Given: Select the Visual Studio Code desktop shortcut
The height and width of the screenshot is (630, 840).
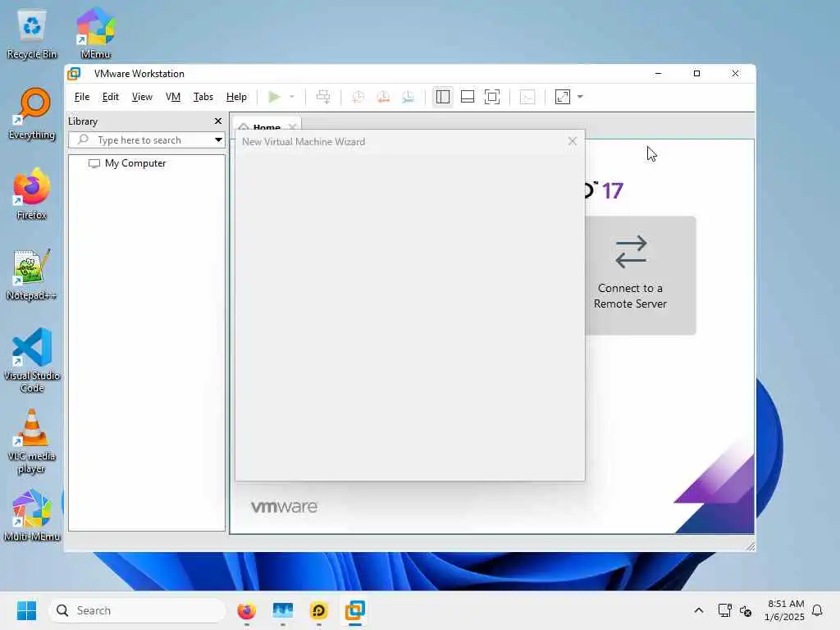Looking at the screenshot, I should coord(32,360).
